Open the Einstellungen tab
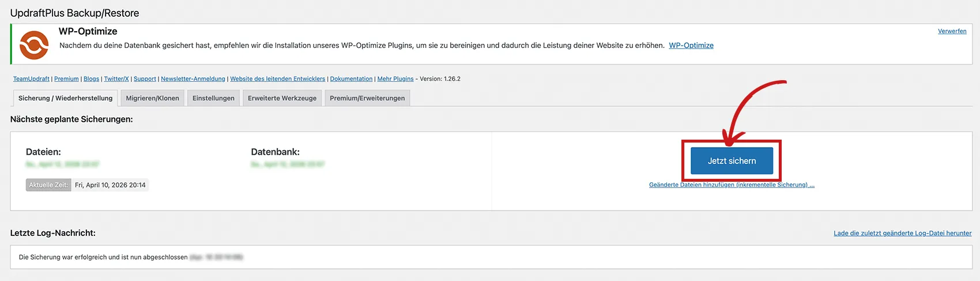 [213, 98]
